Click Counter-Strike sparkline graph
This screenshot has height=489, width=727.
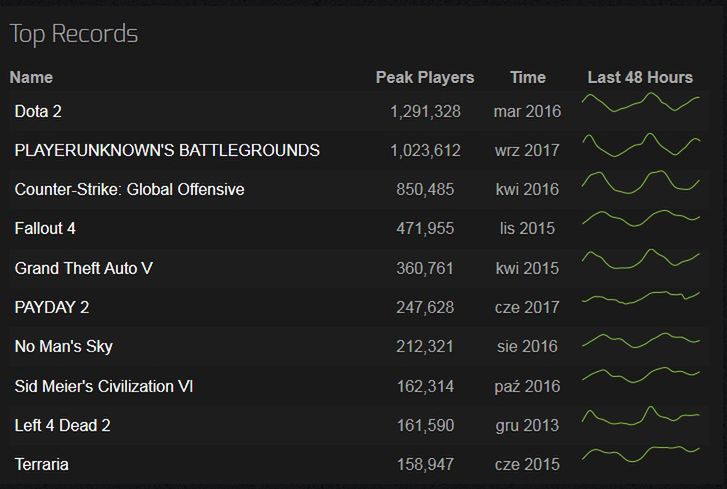pos(641,182)
